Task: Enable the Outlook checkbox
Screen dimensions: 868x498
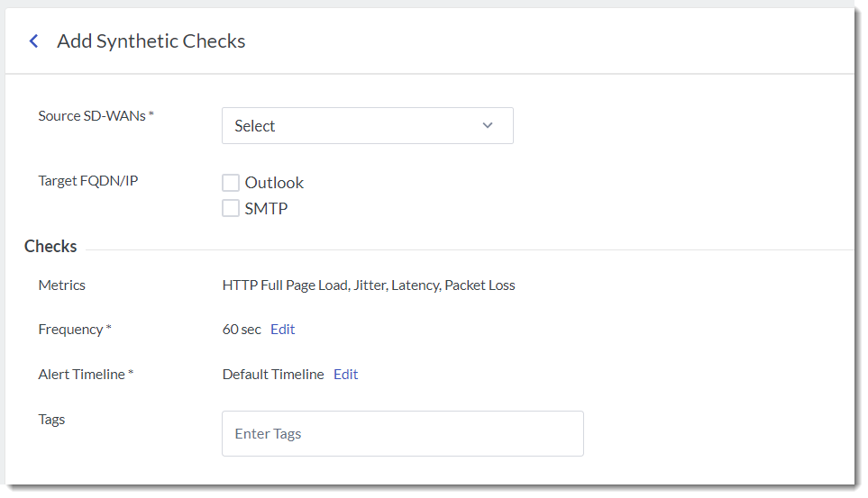Action: [x=231, y=183]
